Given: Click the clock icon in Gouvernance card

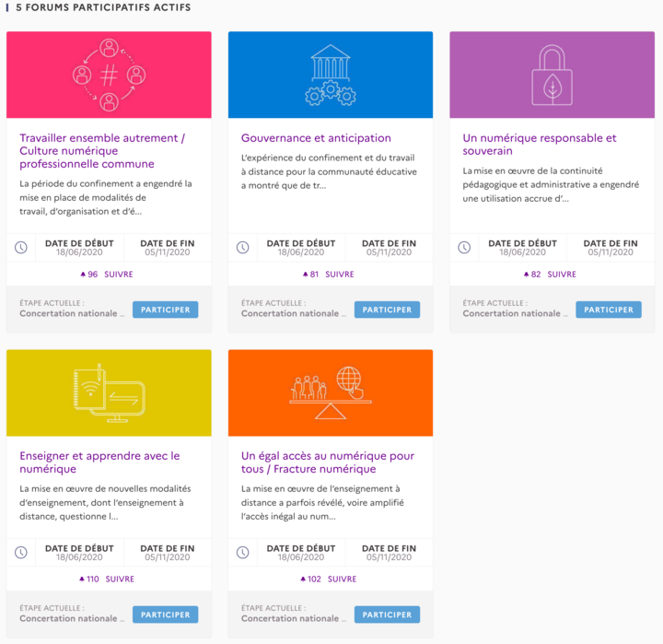Looking at the screenshot, I should (x=243, y=248).
